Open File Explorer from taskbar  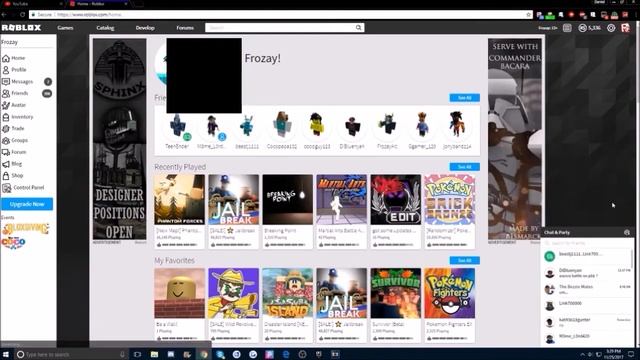tap(154, 354)
